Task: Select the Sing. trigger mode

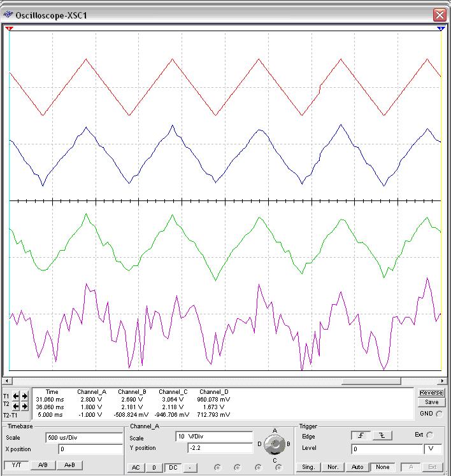Action: click(308, 467)
